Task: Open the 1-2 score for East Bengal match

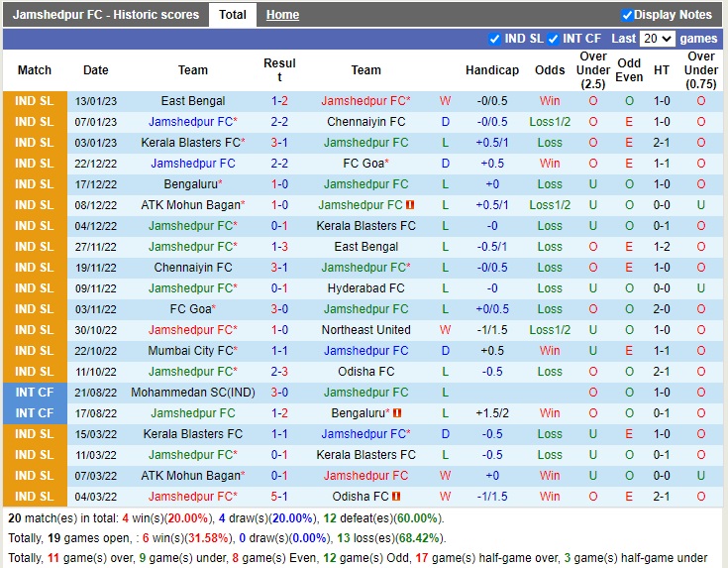Action: click(x=279, y=101)
